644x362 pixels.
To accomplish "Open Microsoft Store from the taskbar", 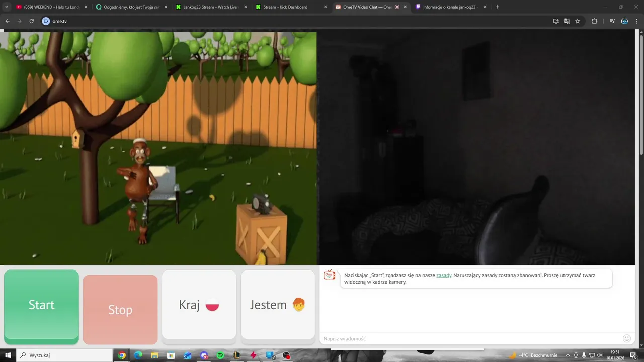I will (171, 355).
